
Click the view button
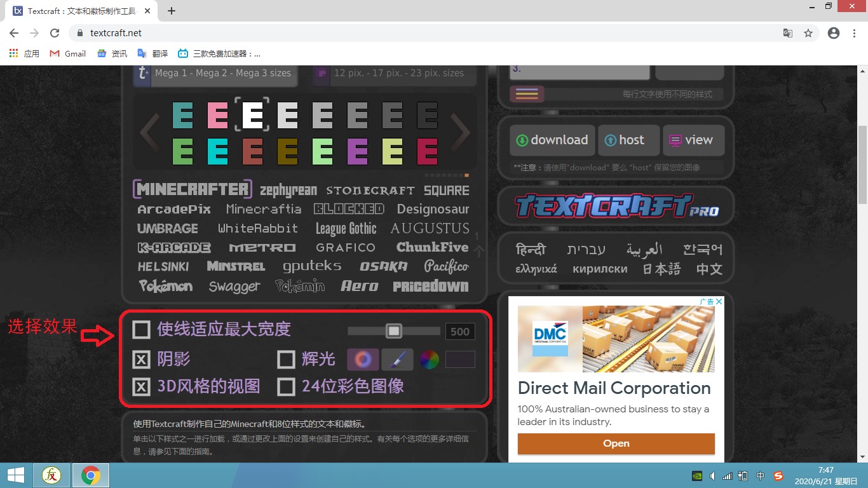[693, 140]
